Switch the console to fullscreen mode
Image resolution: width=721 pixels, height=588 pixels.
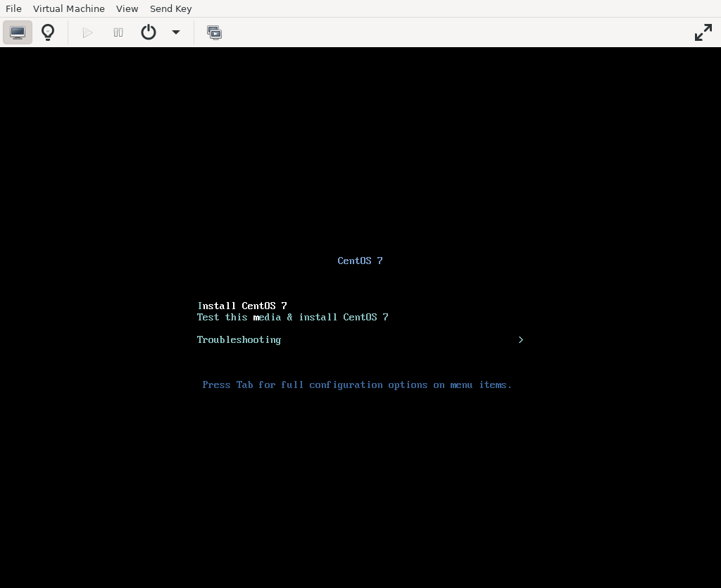point(703,32)
